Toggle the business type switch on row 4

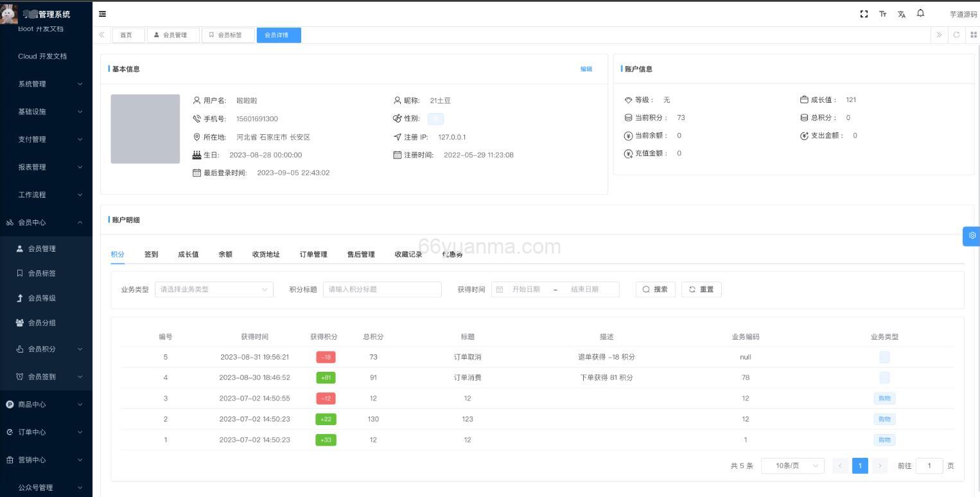tap(884, 378)
